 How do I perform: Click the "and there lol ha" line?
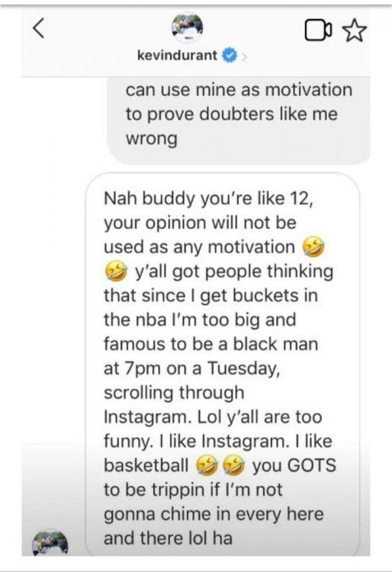click(x=168, y=538)
